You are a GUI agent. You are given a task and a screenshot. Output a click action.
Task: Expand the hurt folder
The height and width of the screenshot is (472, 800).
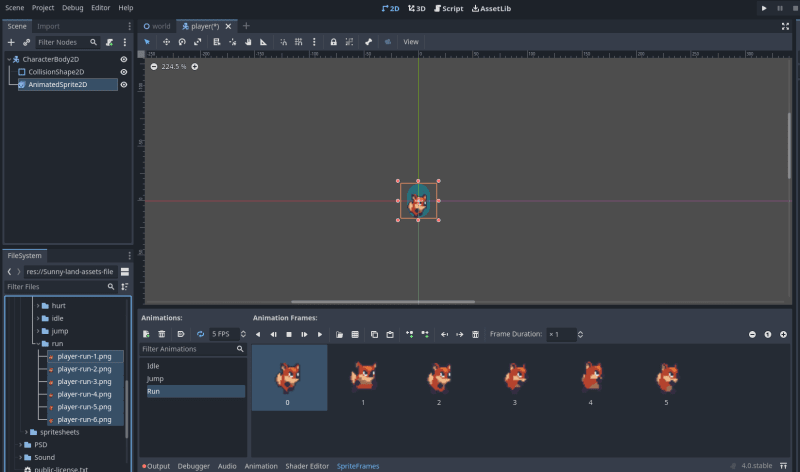tap(38, 306)
